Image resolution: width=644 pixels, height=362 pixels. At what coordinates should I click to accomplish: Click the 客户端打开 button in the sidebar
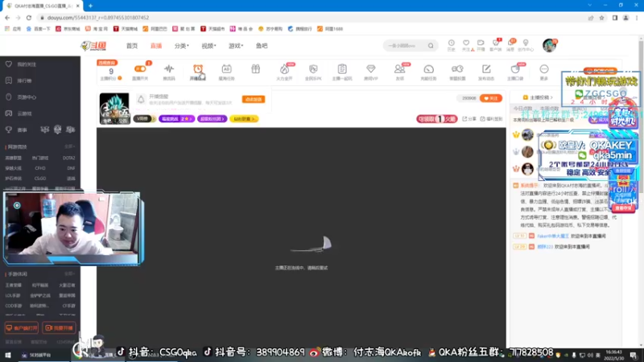tap(22, 328)
